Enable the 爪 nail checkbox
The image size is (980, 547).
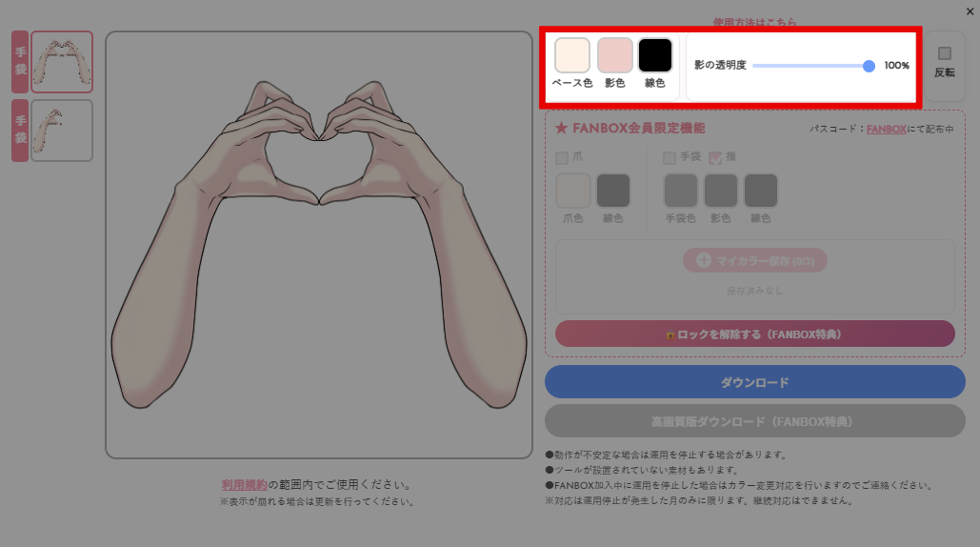click(562, 157)
